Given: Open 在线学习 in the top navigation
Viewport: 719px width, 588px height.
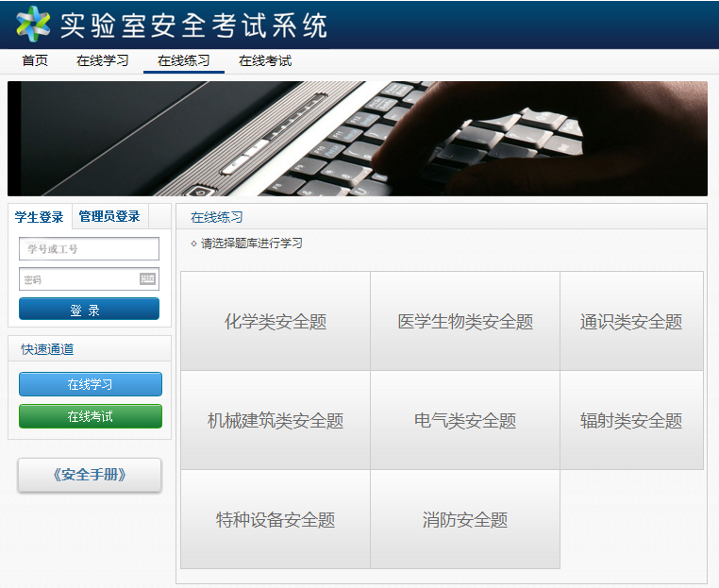Looking at the screenshot, I should (102, 60).
